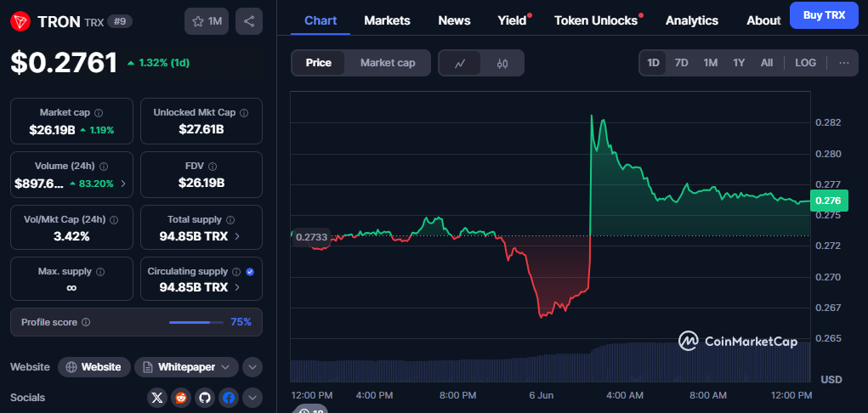The height and width of the screenshot is (413, 868).
Task: Click the $26.19B Market cap value
Action: (x=52, y=131)
